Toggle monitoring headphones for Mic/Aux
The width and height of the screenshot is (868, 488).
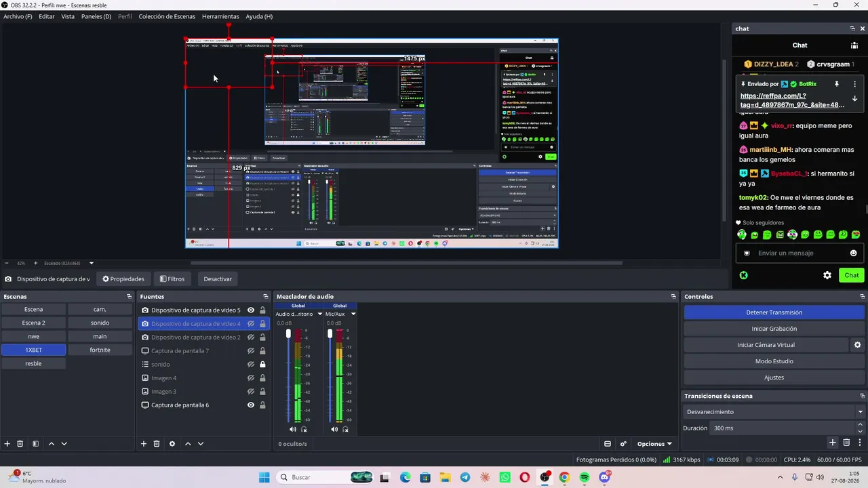tap(345, 429)
